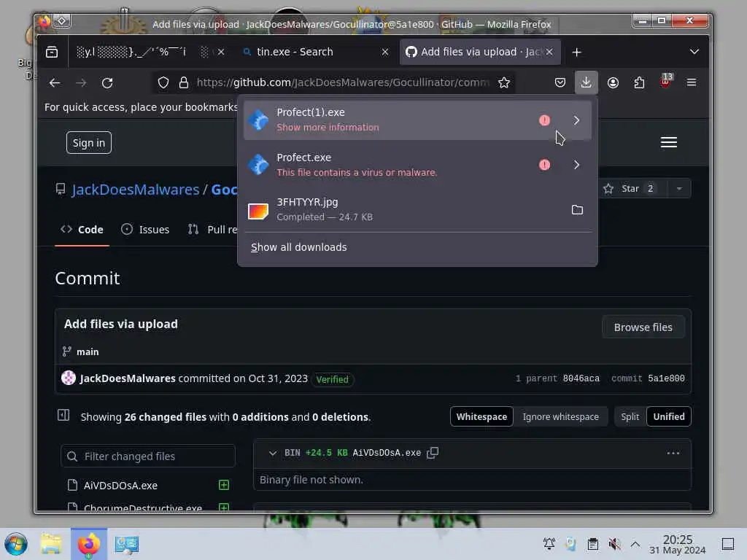Open the Firefox account icon
This screenshot has width=747, height=560.
tap(613, 83)
